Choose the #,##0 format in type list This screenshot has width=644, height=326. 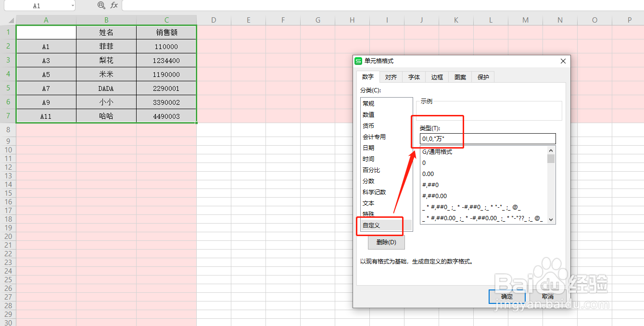pos(484,185)
